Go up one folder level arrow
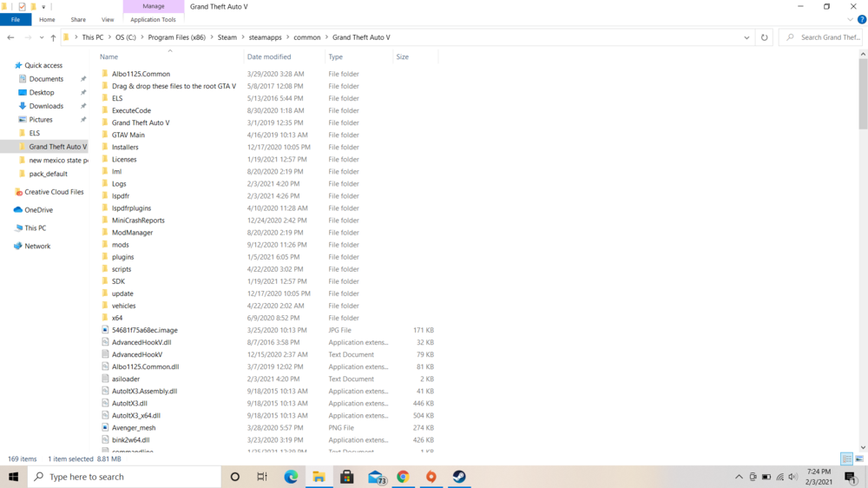Screen dimensions: 868x488 pos(53,37)
